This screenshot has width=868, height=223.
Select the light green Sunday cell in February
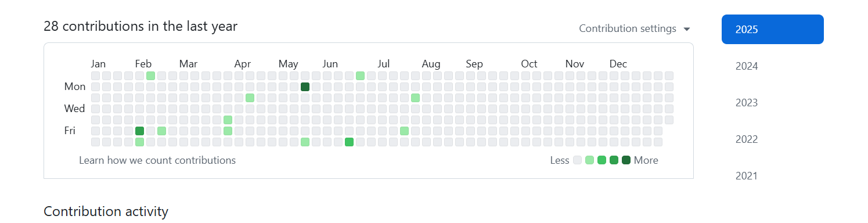(150, 75)
